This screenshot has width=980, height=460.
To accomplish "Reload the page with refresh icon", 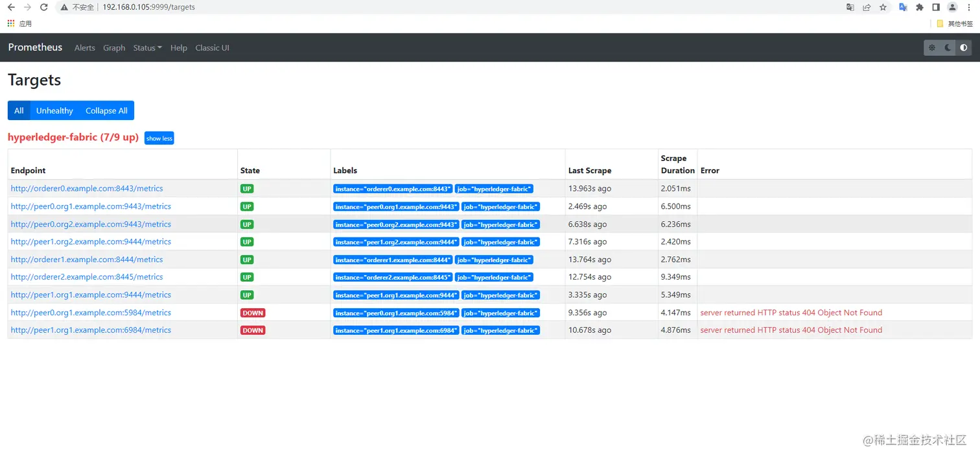I will 44,7.
